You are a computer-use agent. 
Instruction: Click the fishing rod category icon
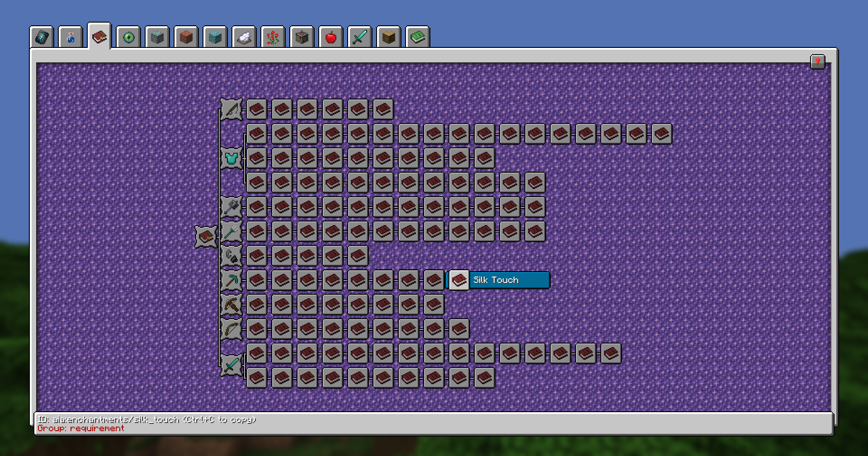(231, 109)
